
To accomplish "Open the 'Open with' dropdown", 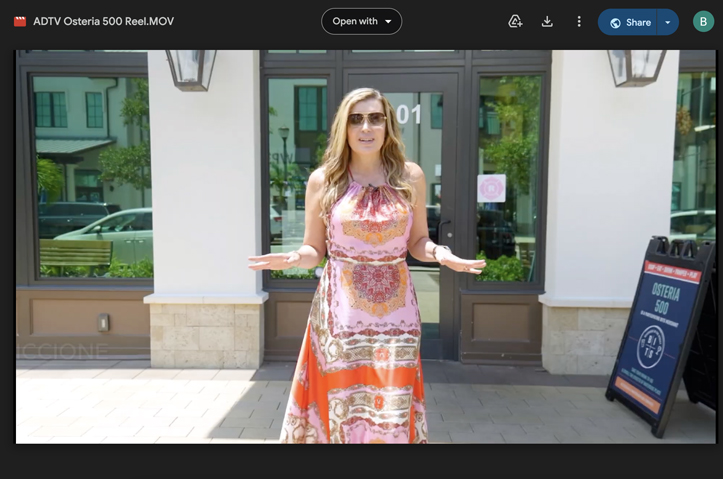I will pos(362,22).
